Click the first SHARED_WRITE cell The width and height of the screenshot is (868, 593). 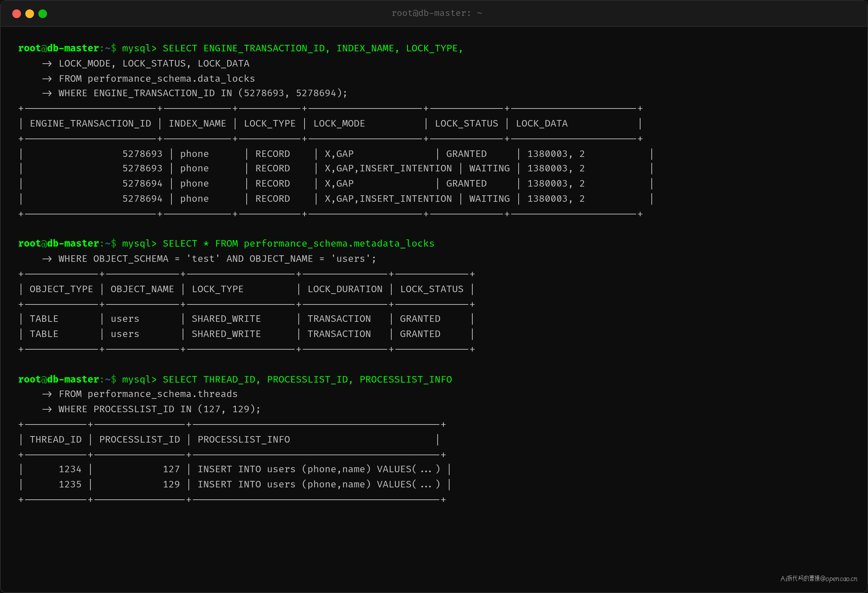[226, 319]
